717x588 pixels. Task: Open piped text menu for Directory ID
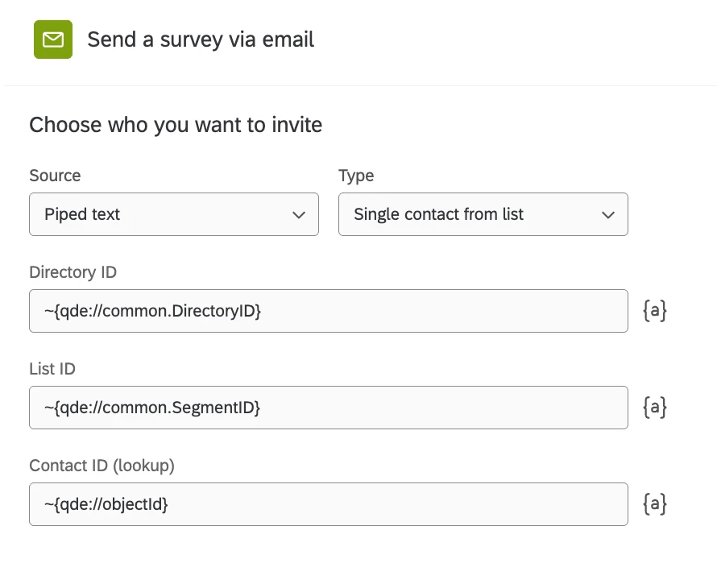coord(654,311)
